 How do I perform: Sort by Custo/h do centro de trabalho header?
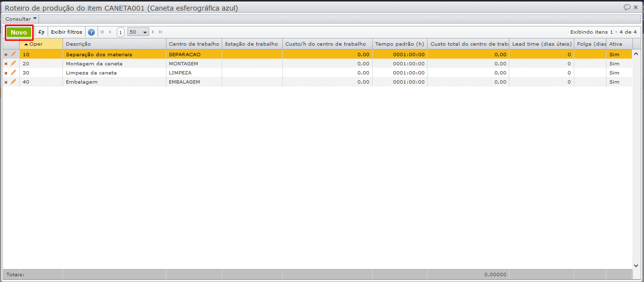click(328, 44)
